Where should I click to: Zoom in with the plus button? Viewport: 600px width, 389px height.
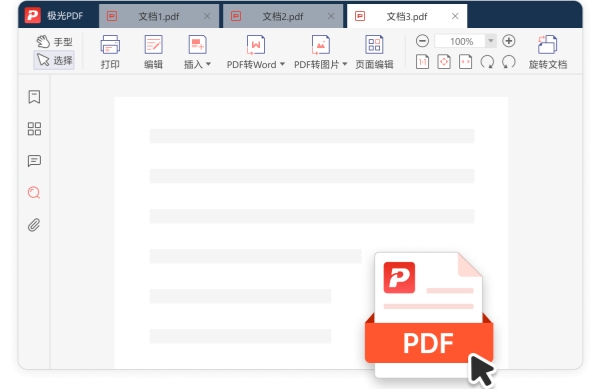coord(509,41)
